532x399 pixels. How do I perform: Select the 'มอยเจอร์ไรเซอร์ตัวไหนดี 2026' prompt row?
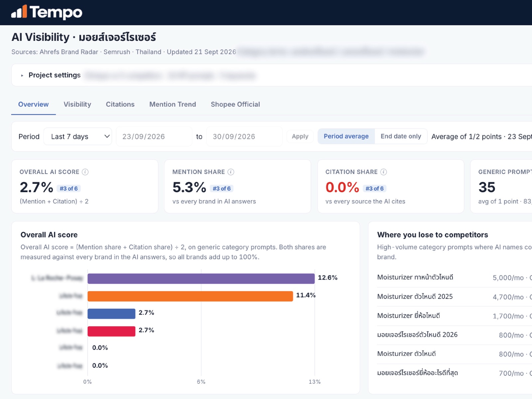[455, 335]
